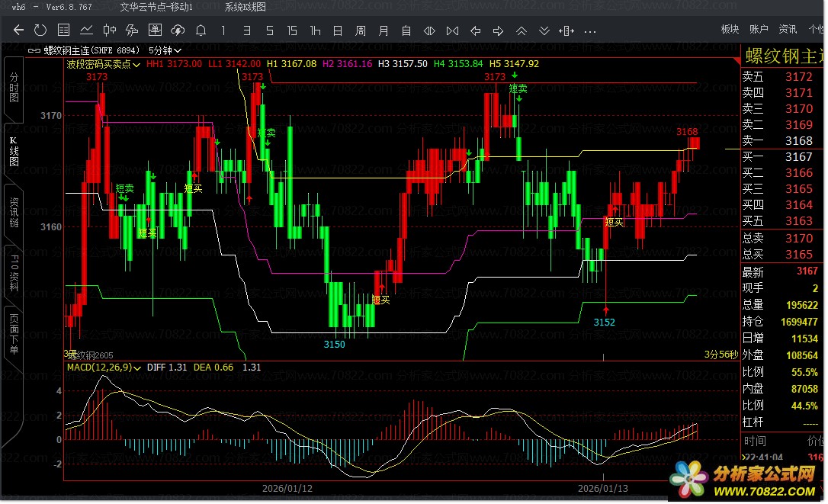Open the 板块 button at top right

tap(730, 29)
